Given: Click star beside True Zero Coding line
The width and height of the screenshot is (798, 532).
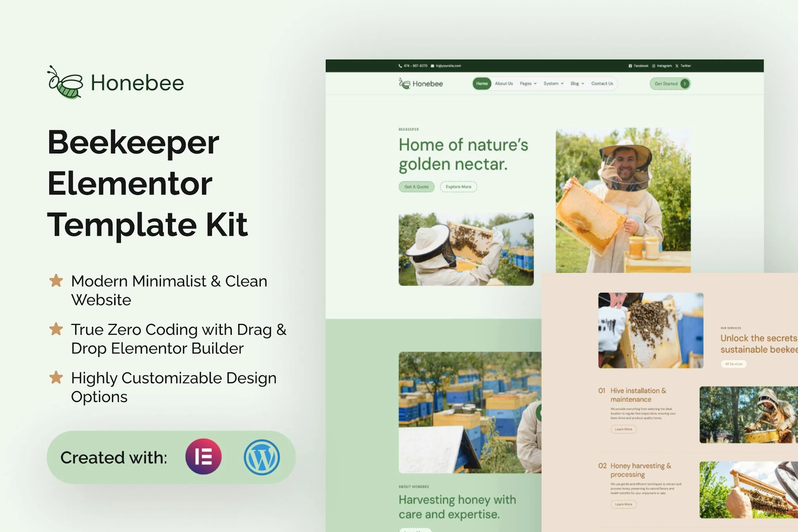Looking at the screenshot, I should point(56,329).
